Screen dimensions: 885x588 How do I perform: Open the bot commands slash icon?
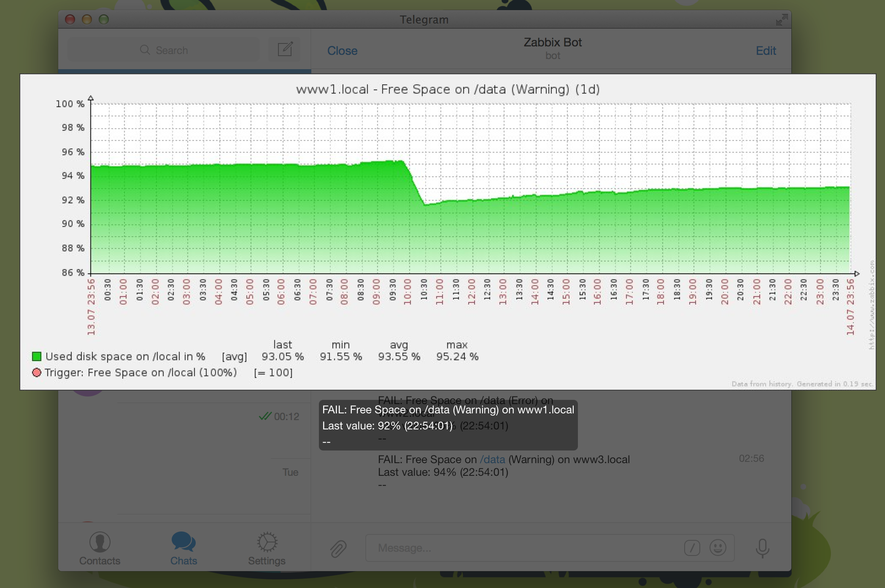(692, 548)
